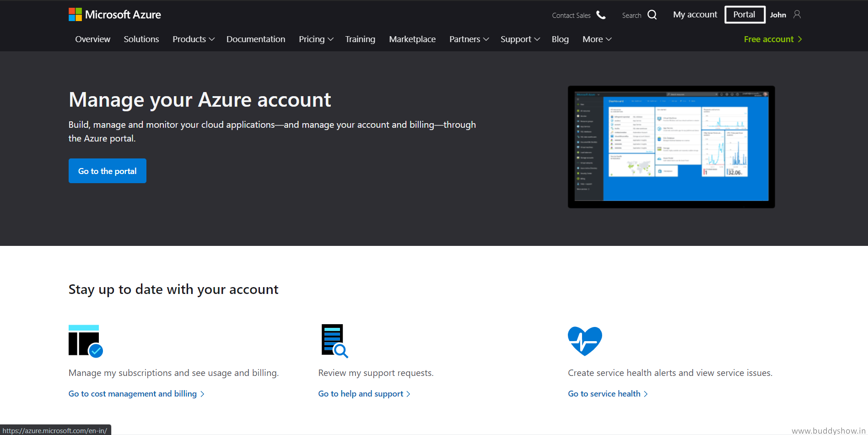Click the Manage your Azure account heading
Image resolution: width=868 pixels, height=435 pixels.
200,100
